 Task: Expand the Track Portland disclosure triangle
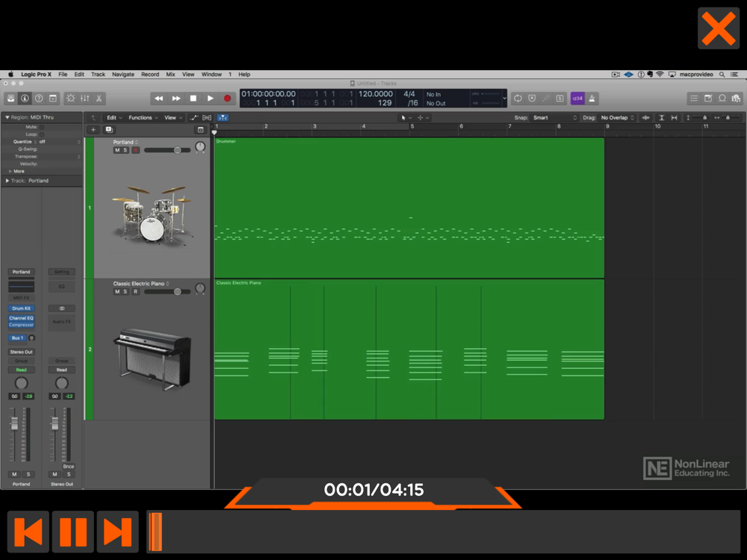point(7,181)
